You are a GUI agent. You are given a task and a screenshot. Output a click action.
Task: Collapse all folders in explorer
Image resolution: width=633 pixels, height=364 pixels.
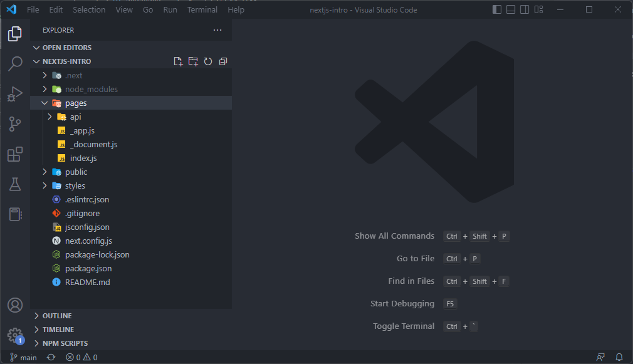[x=223, y=61]
